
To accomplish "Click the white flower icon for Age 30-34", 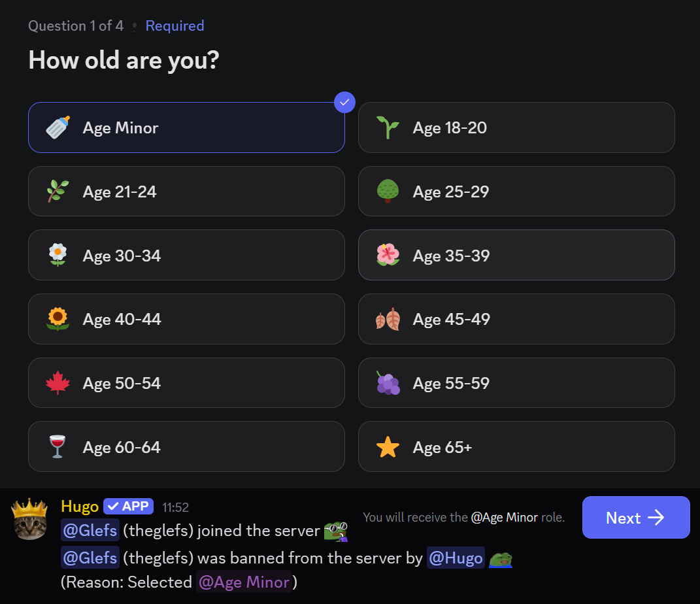I will [58, 256].
